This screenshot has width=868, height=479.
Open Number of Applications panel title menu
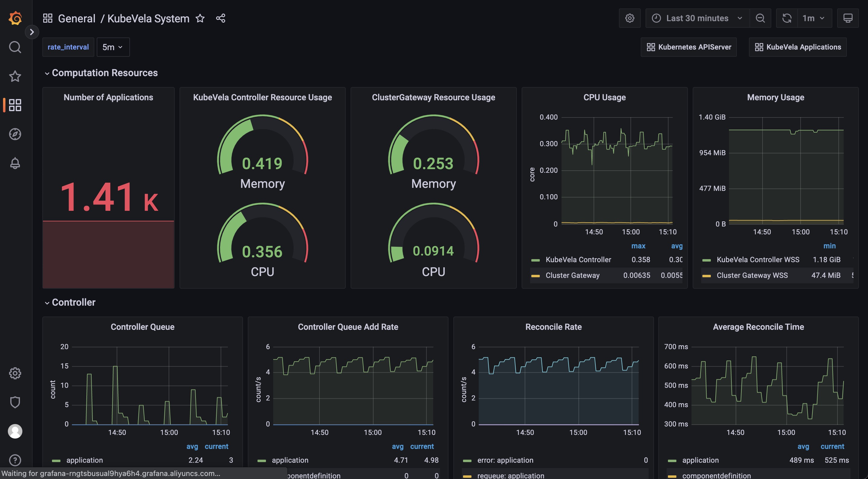tap(108, 97)
